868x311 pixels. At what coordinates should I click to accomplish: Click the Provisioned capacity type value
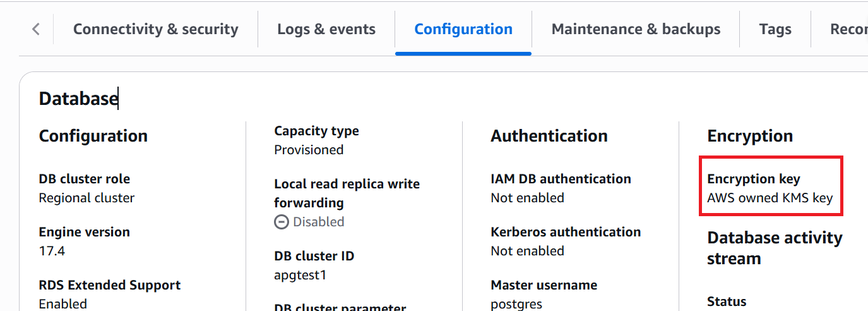pos(309,150)
